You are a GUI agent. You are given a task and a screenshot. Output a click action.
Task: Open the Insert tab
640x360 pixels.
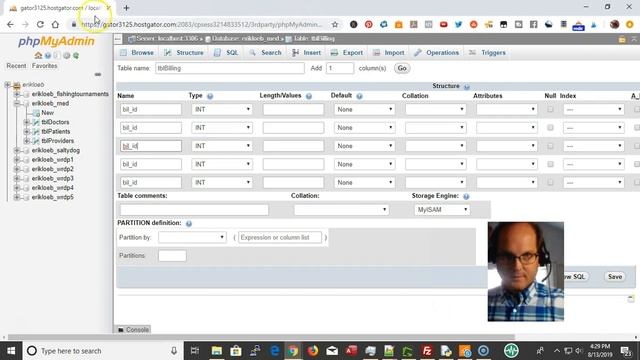coord(307,53)
